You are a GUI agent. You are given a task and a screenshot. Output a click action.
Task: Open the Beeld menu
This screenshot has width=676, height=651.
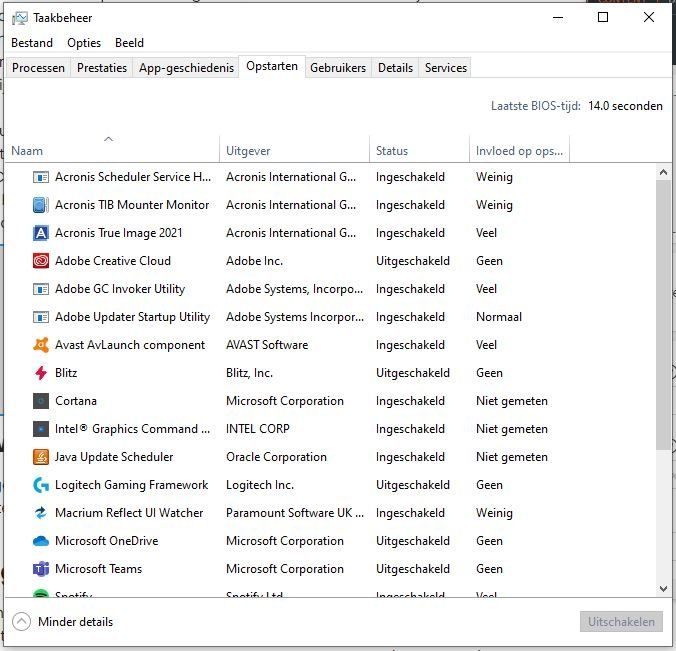click(x=129, y=43)
